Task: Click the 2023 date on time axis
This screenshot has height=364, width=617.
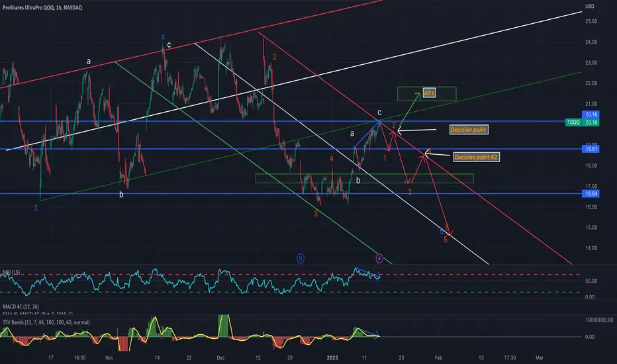Action: point(332,357)
